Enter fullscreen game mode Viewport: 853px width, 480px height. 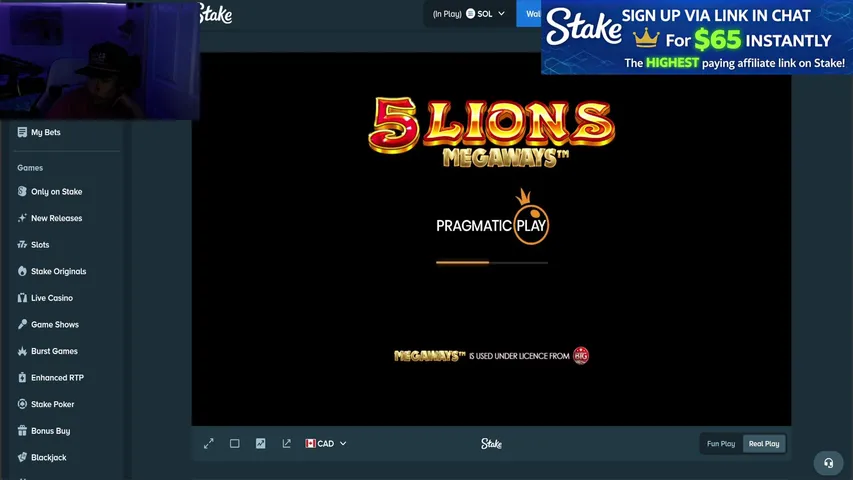point(209,444)
